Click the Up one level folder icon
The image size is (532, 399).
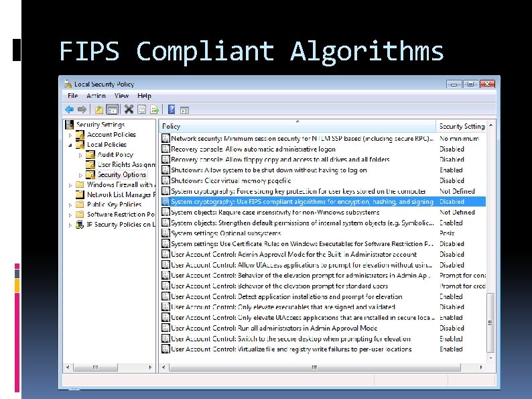[98, 110]
